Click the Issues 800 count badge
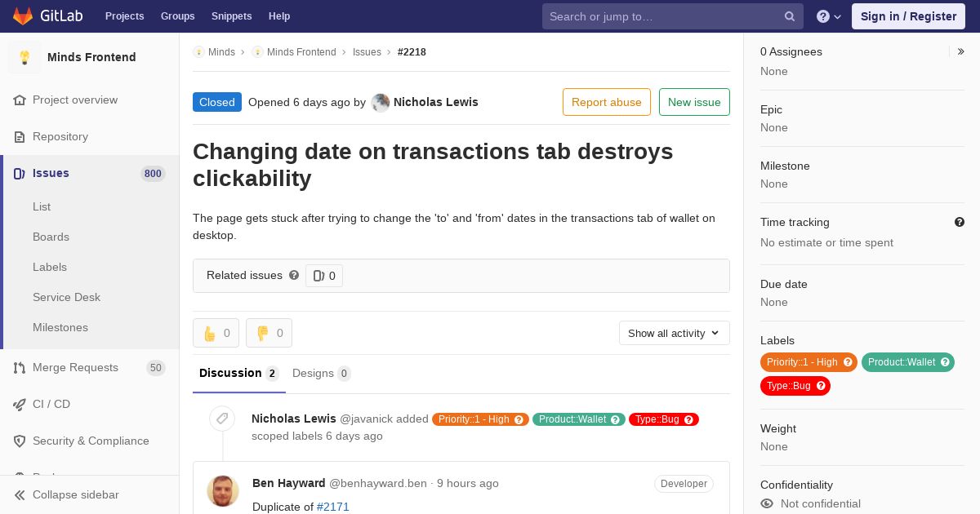Image resolution: width=980 pixels, height=514 pixels. pyautogui.click(x=153, y=173)
